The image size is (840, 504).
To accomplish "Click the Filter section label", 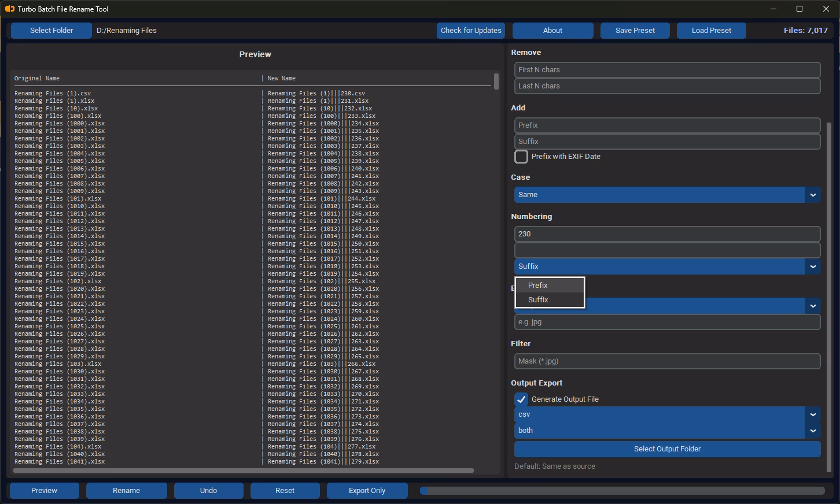I will pos(521,344).
